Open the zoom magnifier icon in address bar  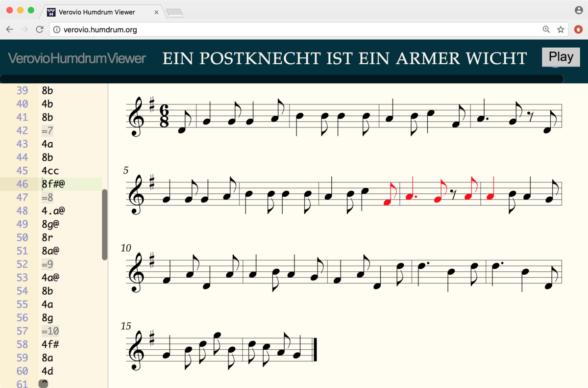click(546, 29)
